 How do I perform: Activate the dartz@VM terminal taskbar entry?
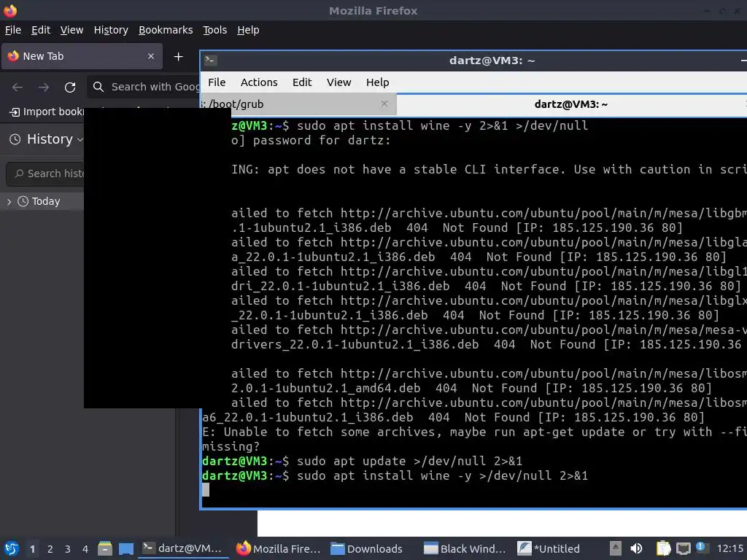pos(182,548)
